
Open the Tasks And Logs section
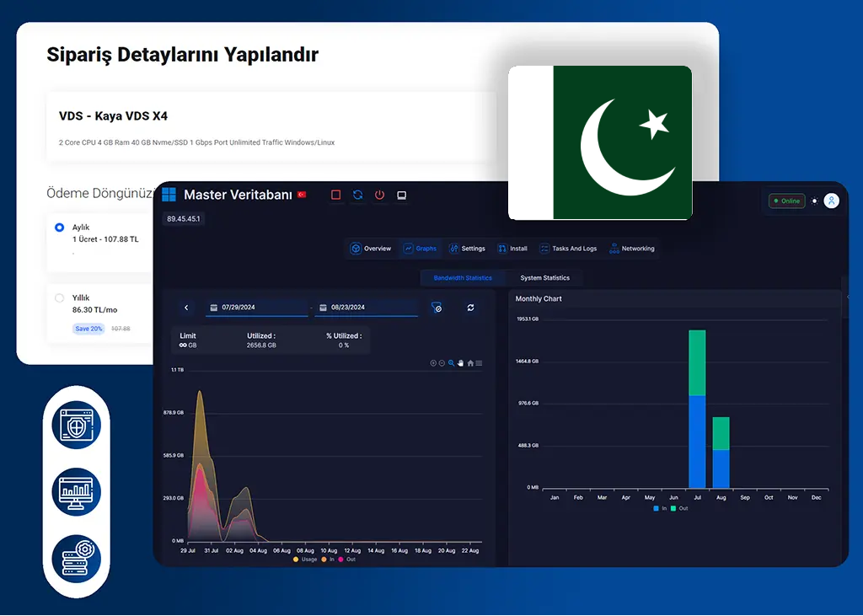pyautogui.click(x=569, y=249)
